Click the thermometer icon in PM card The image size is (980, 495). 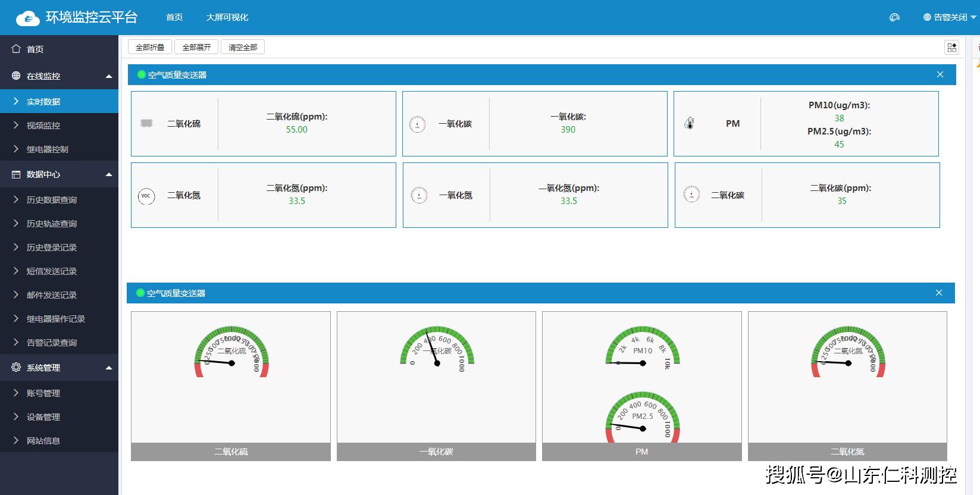click(x=689, y=123)
